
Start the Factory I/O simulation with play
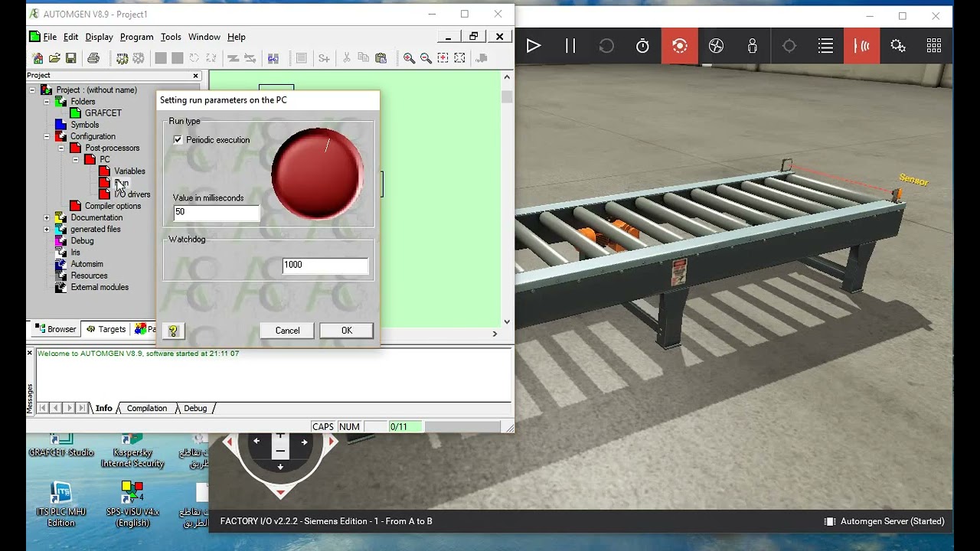pyautogui.click(x=534, y=46)
